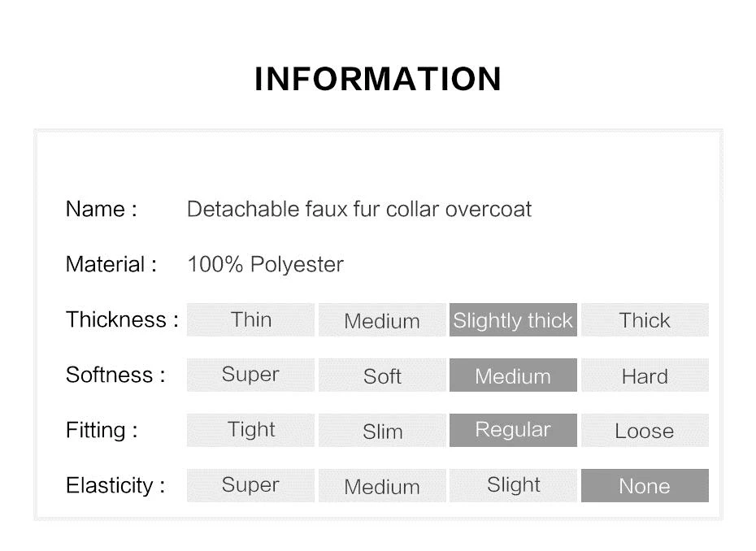Choose the Thick thickness option

click(x=645, y=319)
